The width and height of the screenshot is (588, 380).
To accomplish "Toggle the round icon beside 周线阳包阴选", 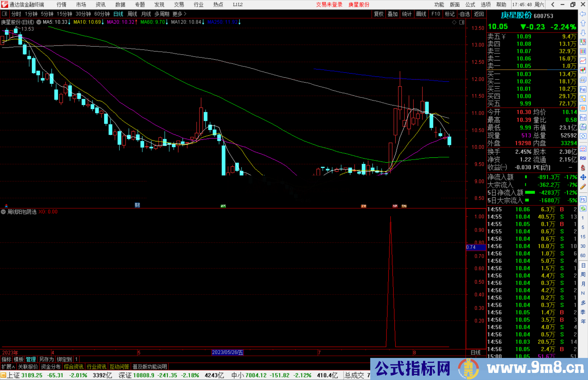I will [3, 212].
